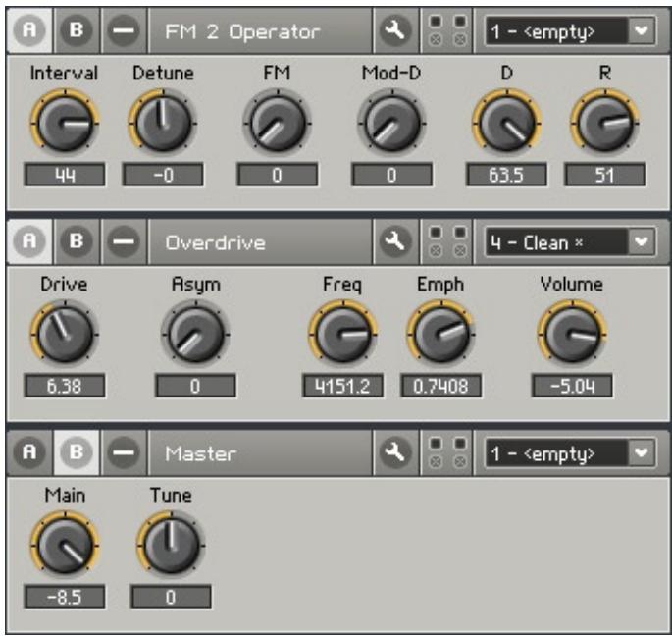672x636 pixels.
Task: Click the D decay knob
Action: pos(506,123)
